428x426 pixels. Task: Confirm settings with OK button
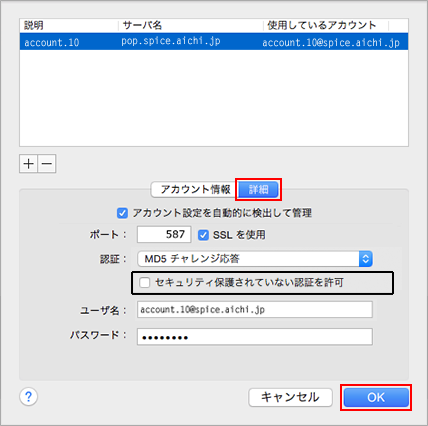376,397
